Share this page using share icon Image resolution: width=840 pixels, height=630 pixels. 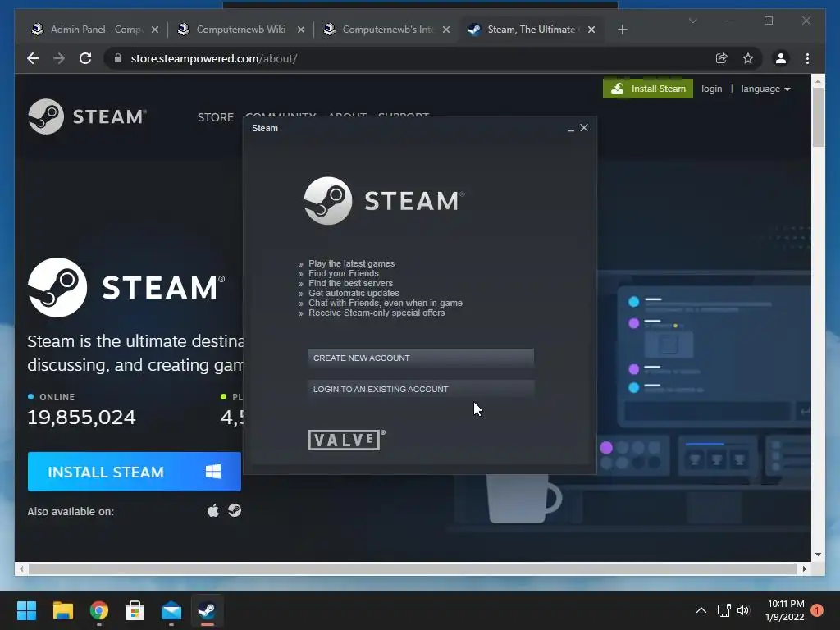[722, 58]
